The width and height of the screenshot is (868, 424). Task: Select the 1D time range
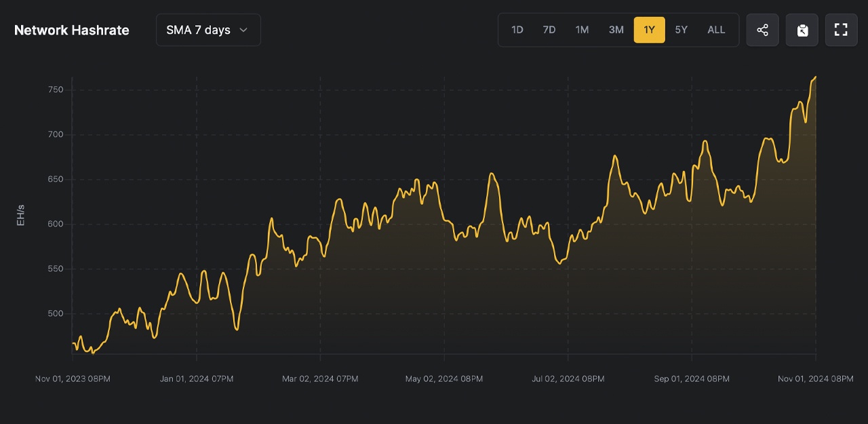pyautogui.click(x=517, y=30)
